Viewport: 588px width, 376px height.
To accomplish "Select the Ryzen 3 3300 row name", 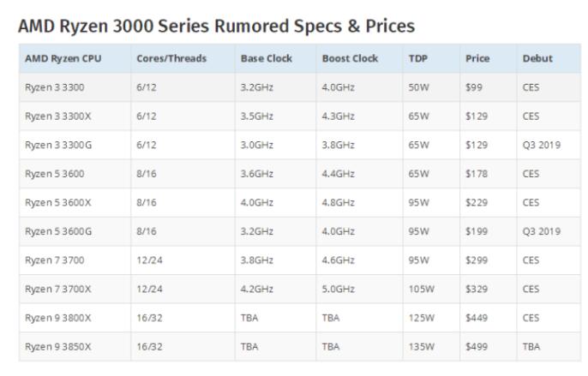I will tap(54, 87).
